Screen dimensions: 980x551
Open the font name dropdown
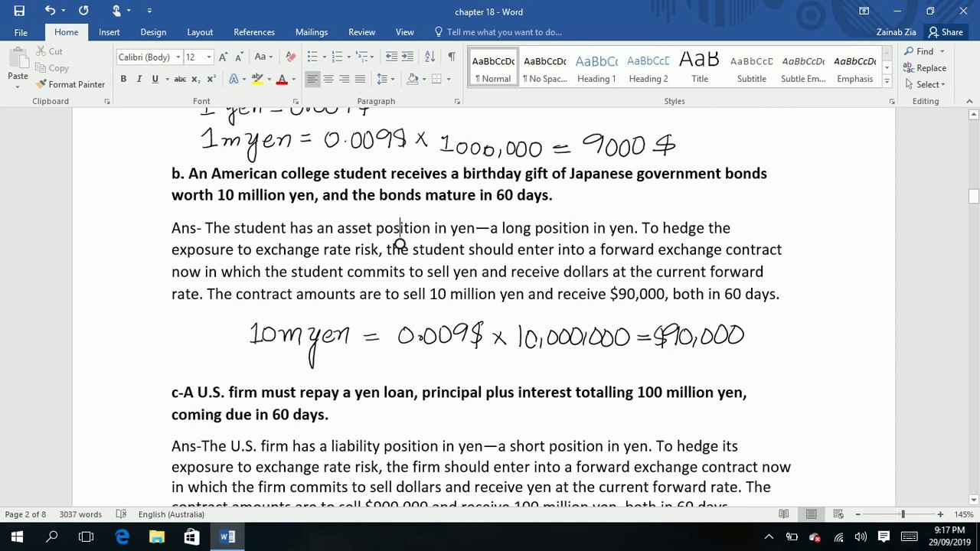178,57
